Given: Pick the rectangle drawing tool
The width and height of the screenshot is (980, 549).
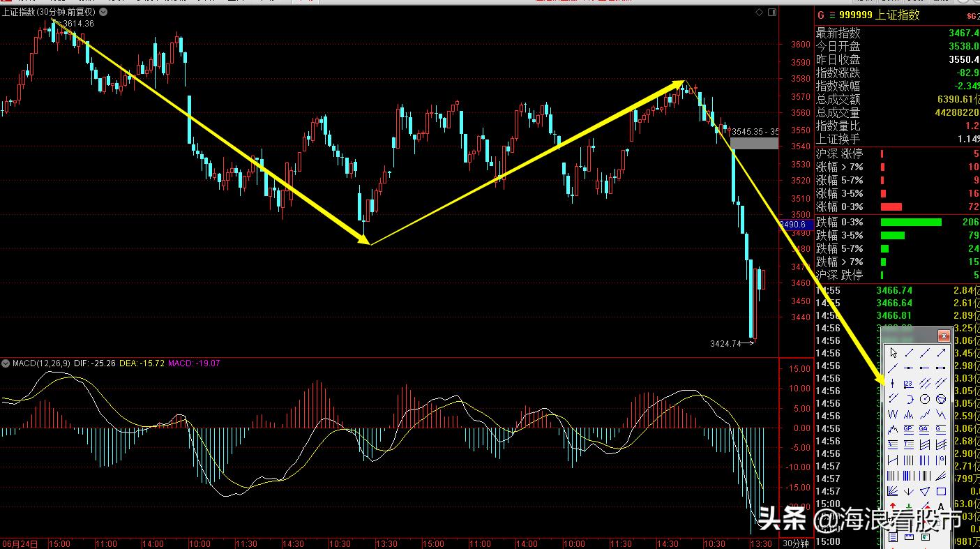Looking at the screenshot, I should pyautogui.click(x=942, y=491).
